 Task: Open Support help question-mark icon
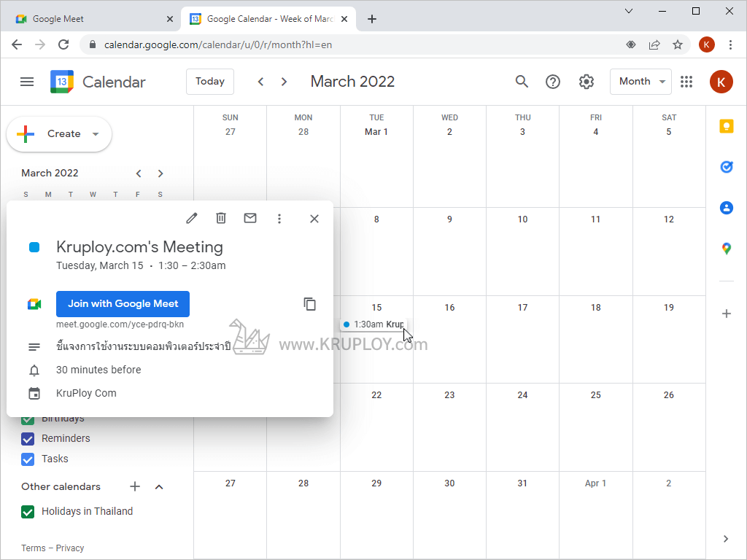coord(553,82)
